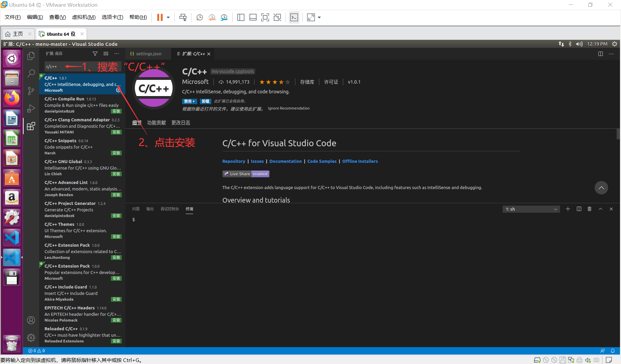
Task: Click the extension details vertical scrollbar
Action: [x=618, y=134]
